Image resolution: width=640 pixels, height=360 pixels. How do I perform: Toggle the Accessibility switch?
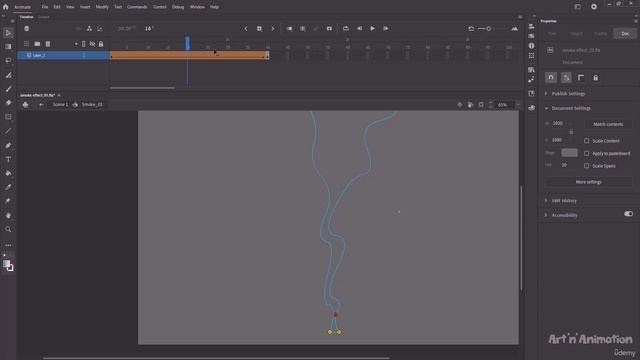tap(628, 214)
